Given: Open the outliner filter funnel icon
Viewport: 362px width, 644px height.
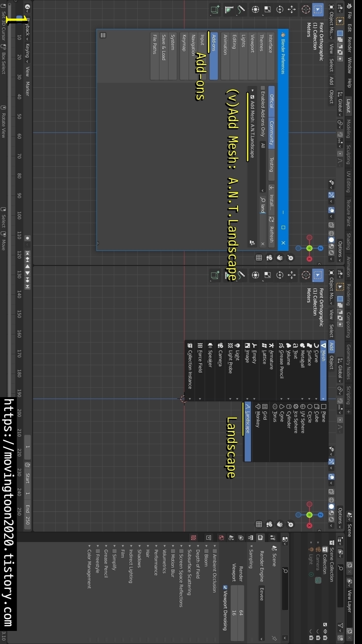Looking at the screenshot, I should (341, 626).
